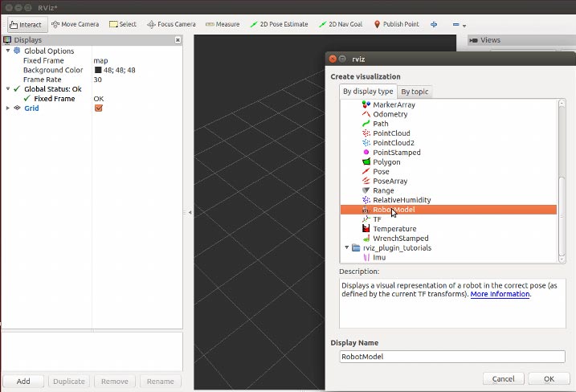This screenshot has width=576, height=392.
Task: Expand the Grid tree node
Action: [8, 108]
